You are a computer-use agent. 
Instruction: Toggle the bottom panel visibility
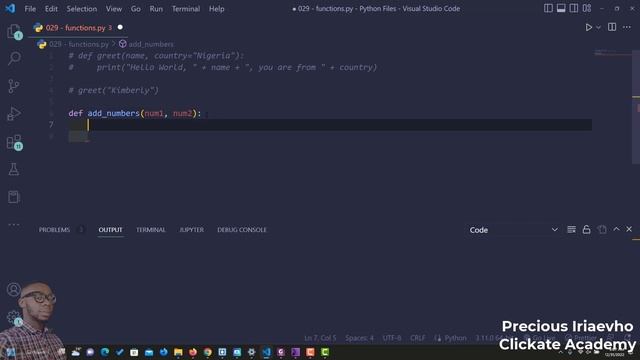(561, 8)
